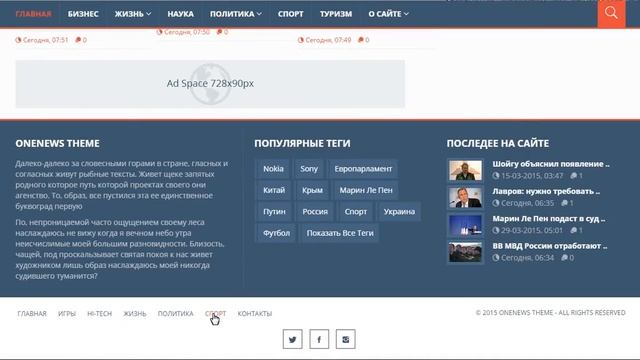Viewport: 640px width, 360px height.
Task: Open article Марин Ле Пен подаст в суд
Action: click(549, 219)
